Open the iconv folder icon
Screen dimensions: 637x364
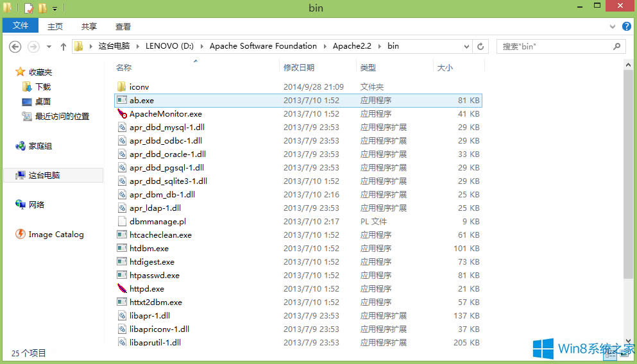click(x=121, y=87)
